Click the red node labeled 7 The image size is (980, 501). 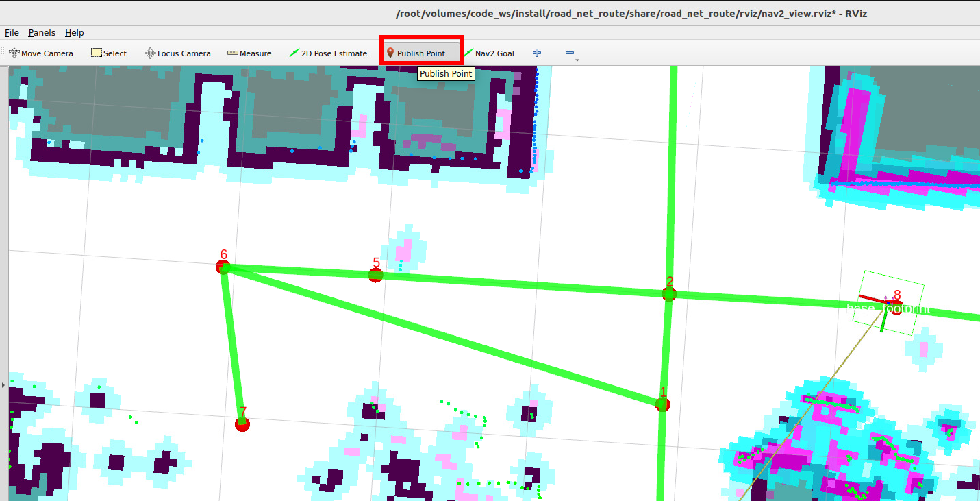click(242, 424)
